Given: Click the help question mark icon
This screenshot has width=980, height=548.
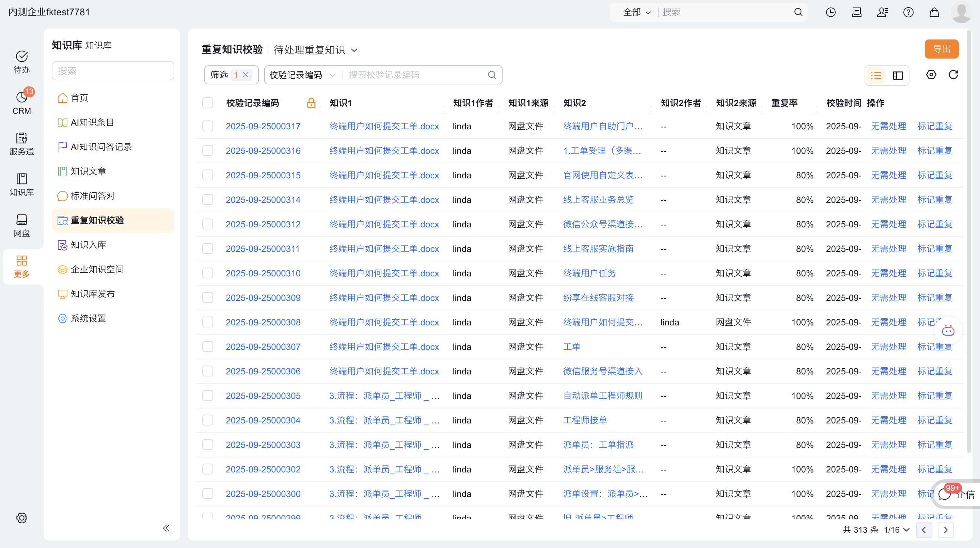Looking at the screenshot, I should tap(908, 13).
